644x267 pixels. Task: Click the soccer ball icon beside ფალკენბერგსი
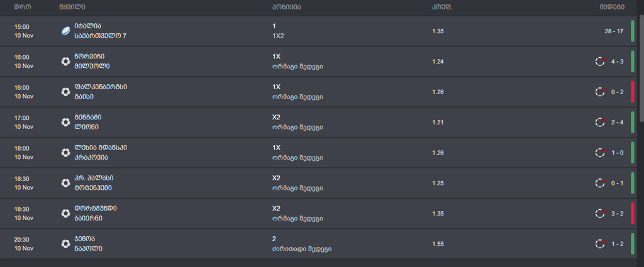(65, 92)
